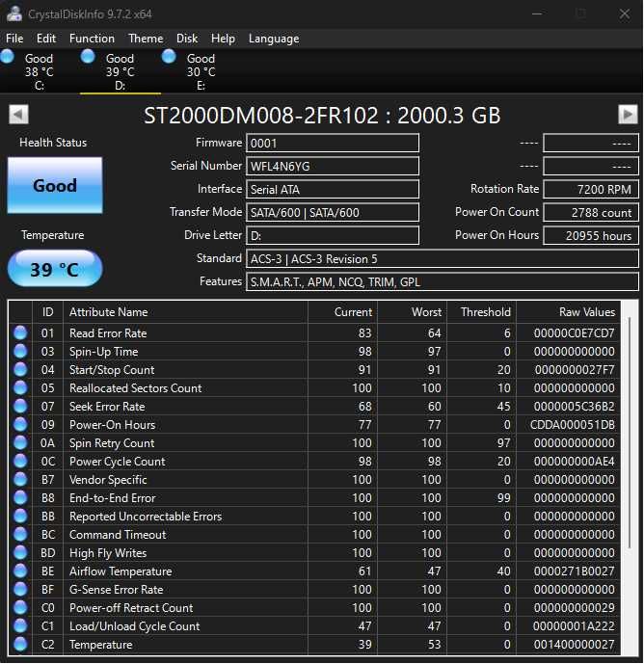Click status orb for Reported Uncorrectable Errors
The image size is (644, 664).
(20, 516)
